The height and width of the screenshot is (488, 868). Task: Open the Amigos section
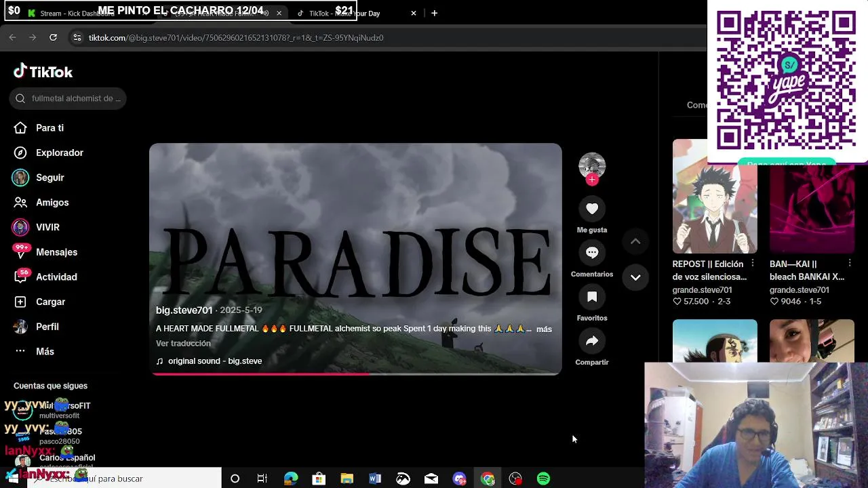[42, 203]
